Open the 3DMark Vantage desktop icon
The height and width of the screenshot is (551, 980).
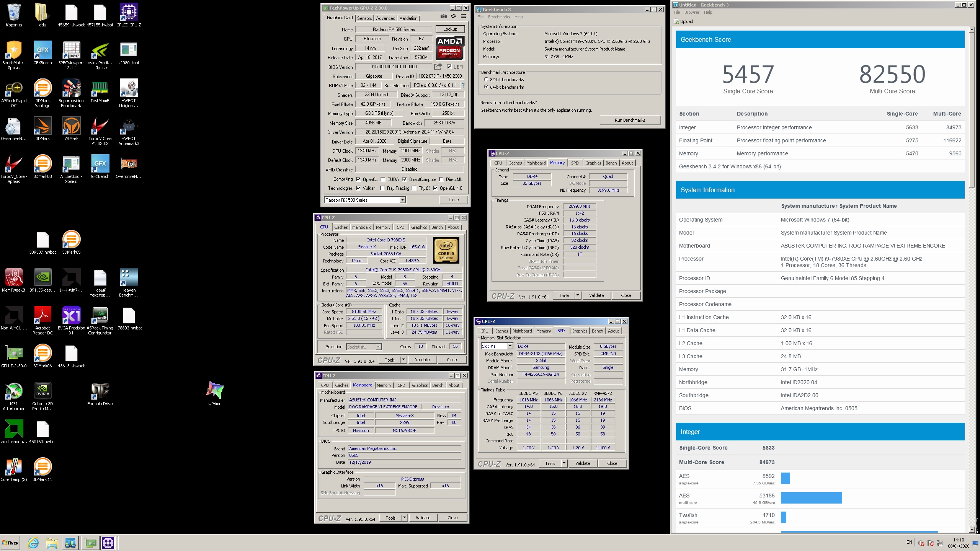(42, 93)
